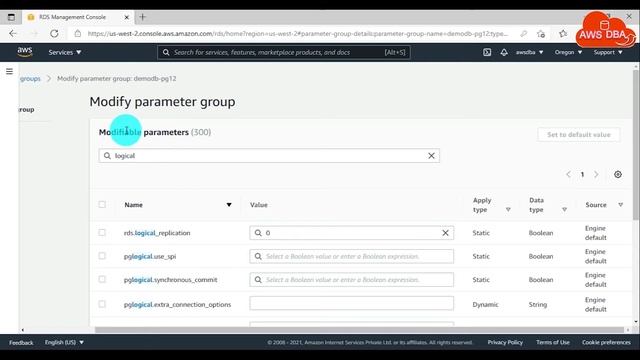The image size is (640, 360).
Task: Click 'Dynamic' apply type cell
Action: [x=485, y=304]
